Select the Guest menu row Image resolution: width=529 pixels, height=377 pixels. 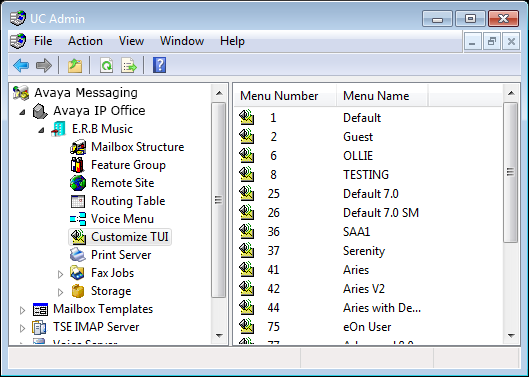[x=368, y=136]
